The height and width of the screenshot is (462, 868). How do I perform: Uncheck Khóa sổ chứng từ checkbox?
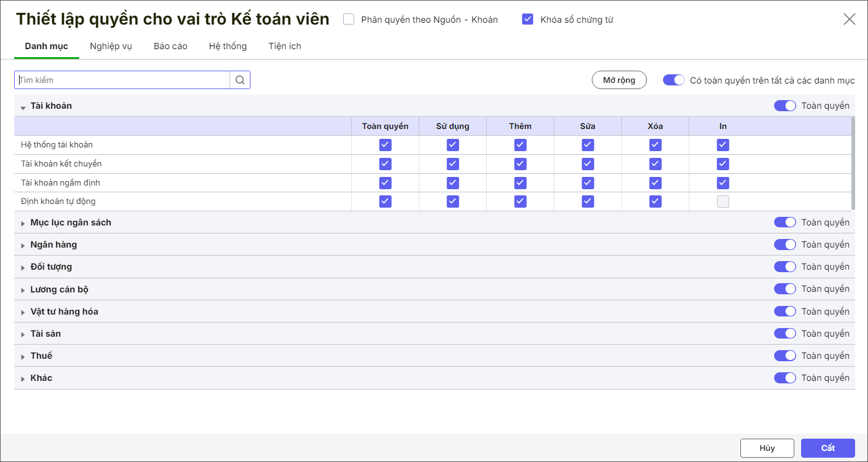coord(527,19)
